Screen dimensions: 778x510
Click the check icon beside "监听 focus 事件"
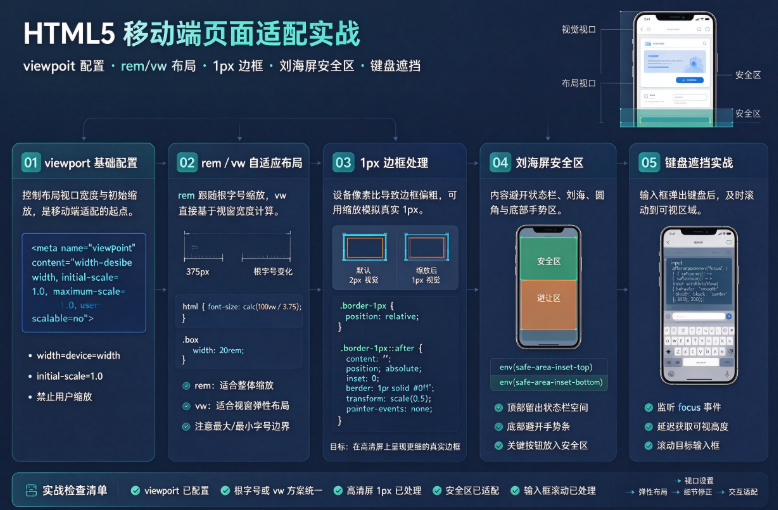648,407
